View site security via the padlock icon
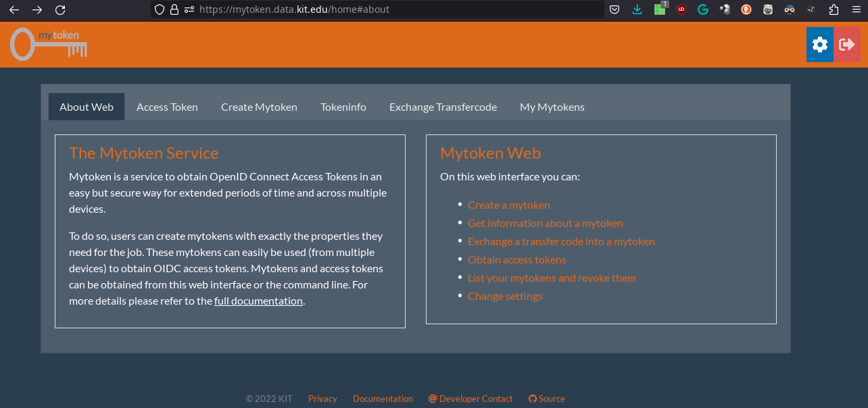Image resolution: width=868 pixels, height=408 pixels. [x=174, y=9]
